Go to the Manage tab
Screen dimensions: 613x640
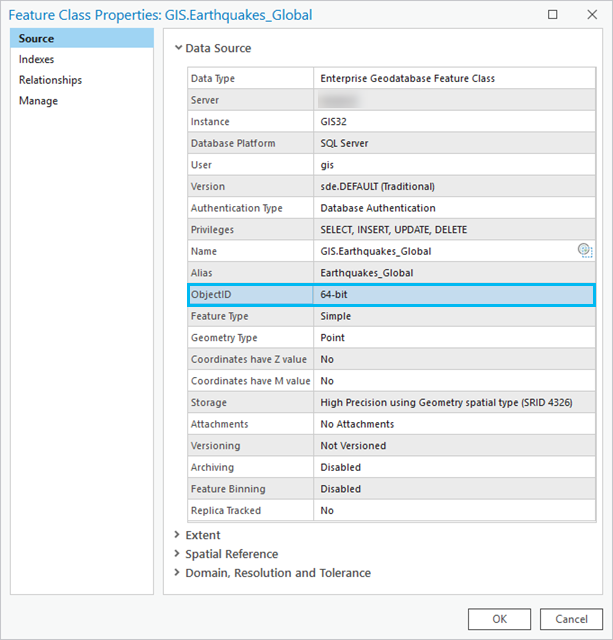pyautogui.click(x=38, y=101)
